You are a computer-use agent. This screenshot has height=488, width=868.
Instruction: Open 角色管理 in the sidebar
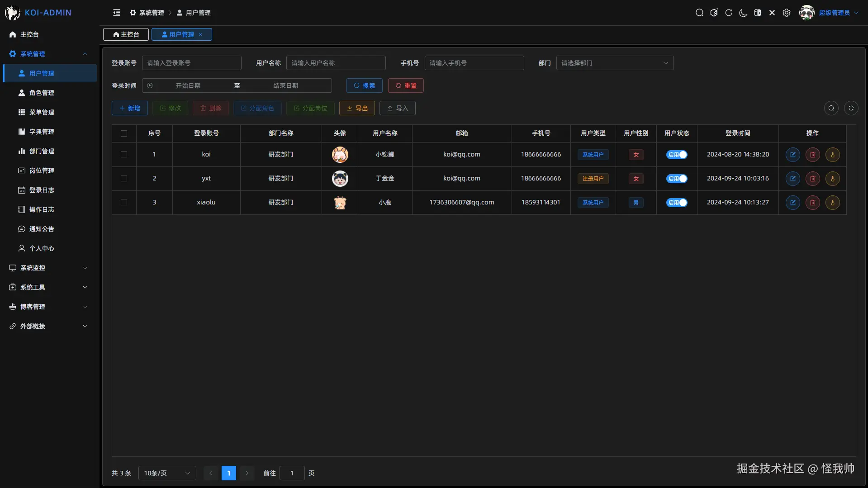[42, 93]
